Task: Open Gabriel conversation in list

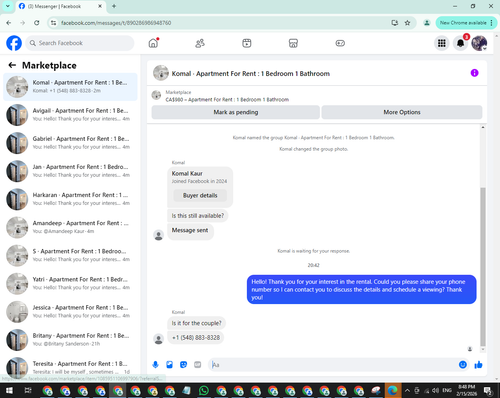Action: [x=70, y=143]
